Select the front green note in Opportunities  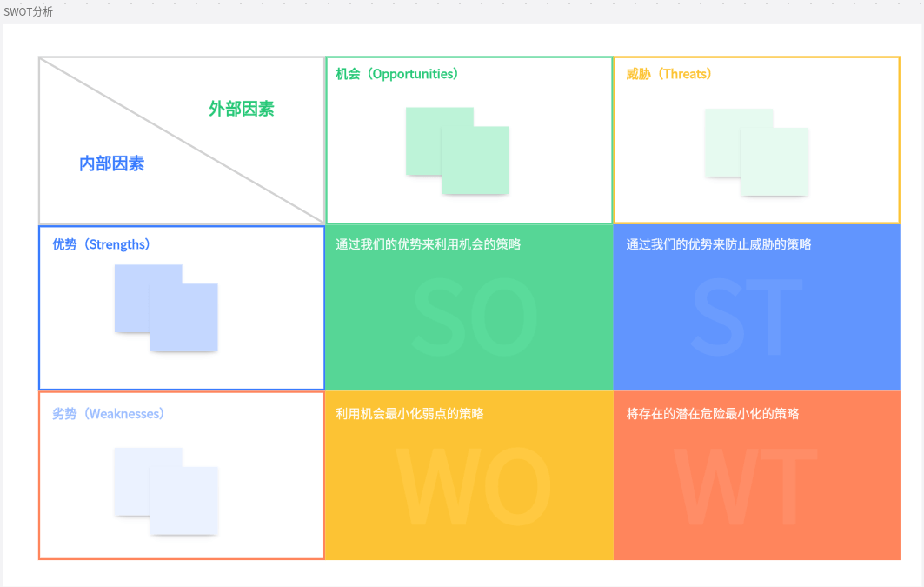tap(474, 161)
